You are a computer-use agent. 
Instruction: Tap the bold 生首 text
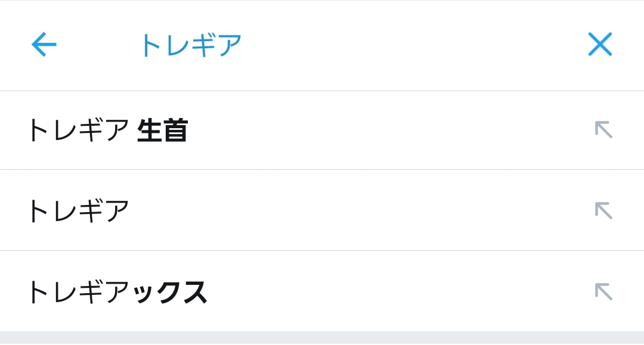pyautogui.click(x=163, y=130)
